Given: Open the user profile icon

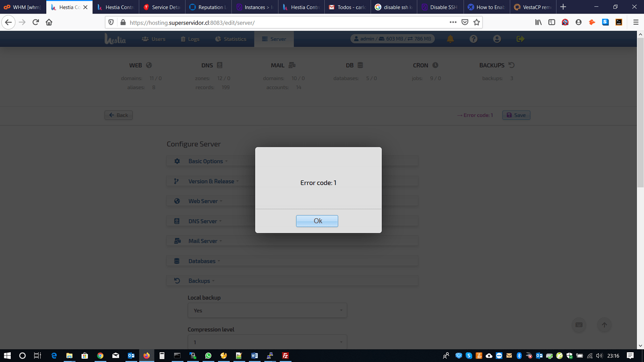Looking at the screenshot, I should (497, 39).
